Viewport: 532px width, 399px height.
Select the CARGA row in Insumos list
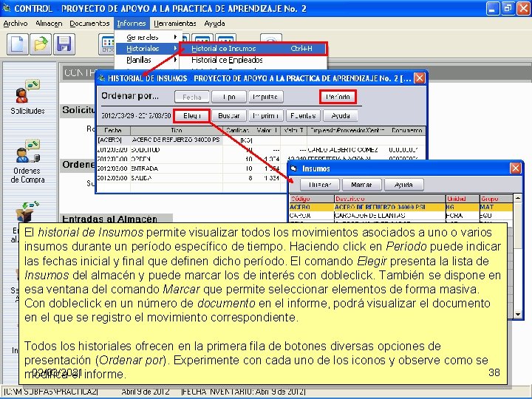(400, 216)
